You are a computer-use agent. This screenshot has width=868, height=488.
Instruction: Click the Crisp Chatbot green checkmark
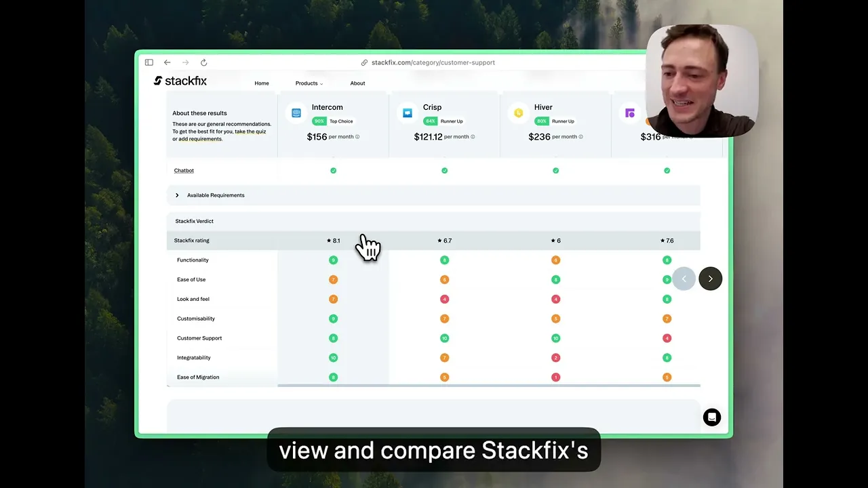pos(444,171)
